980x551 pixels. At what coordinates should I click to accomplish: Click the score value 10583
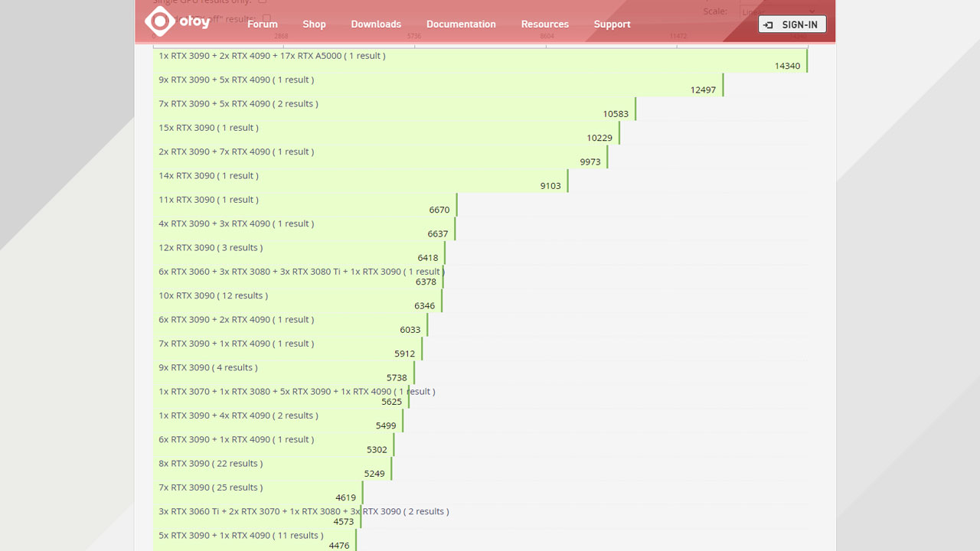point(616,114)
